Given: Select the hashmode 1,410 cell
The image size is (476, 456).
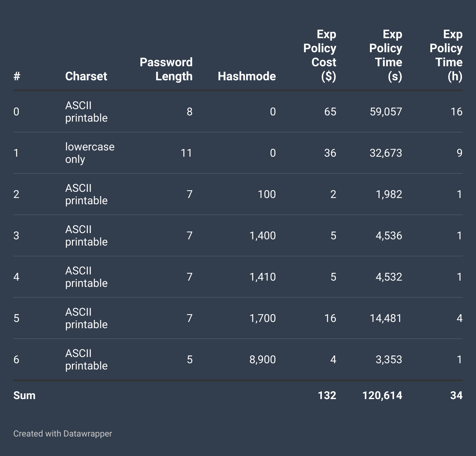Looking at the screenshot, I should pos(263,277).
